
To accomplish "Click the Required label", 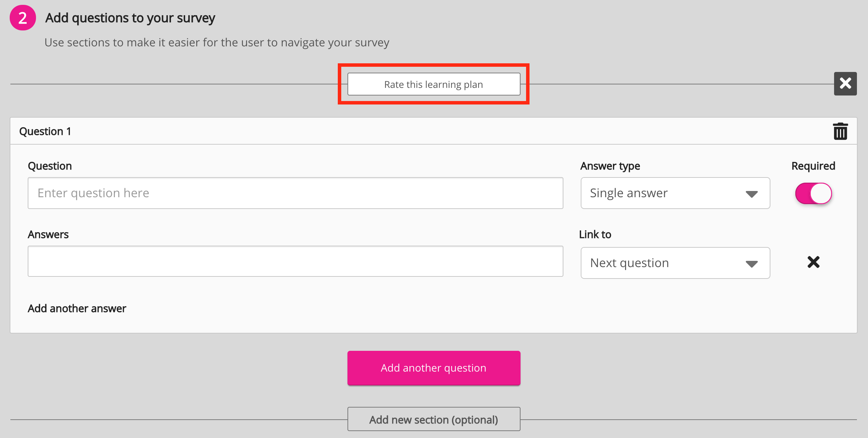I will (x=813, y=166).
